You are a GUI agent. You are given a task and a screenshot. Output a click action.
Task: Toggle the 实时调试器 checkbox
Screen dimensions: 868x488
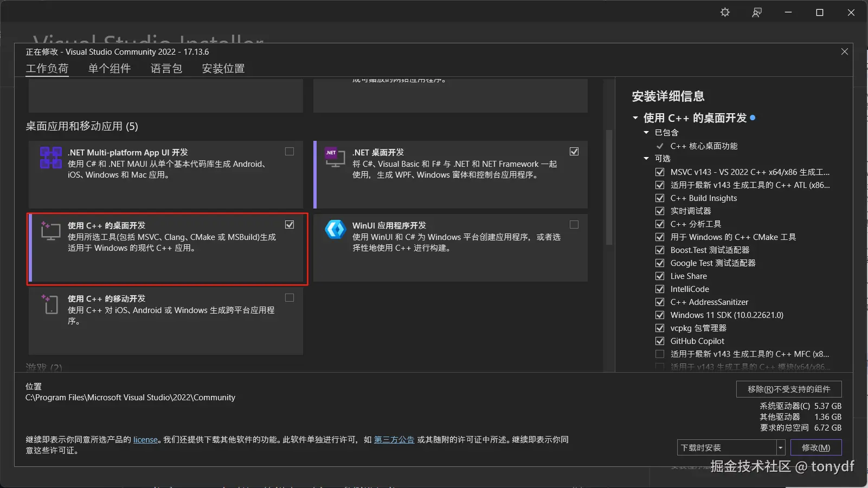click(x=660, y=211)
